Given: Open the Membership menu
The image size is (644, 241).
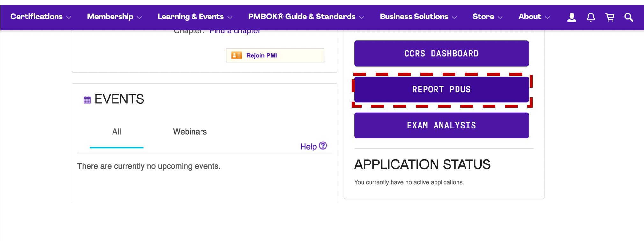Looking at the screenshot, I should pyautogui.click(x=110, y=17).
